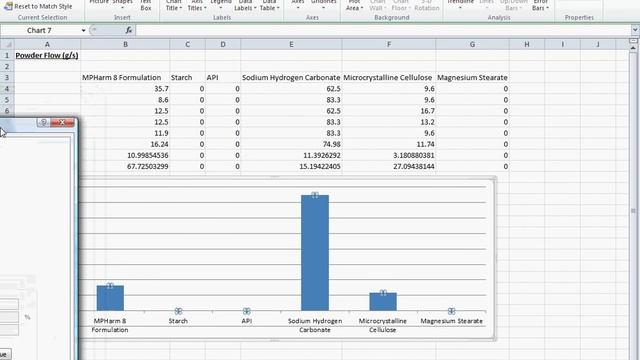The width and height of the screenshot is (640, 360).
Task: Click the cell with value 67.72503299
Action: [125, 167]
